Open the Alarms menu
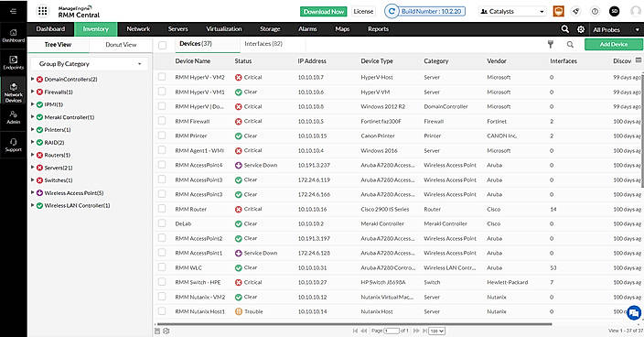This screenshot has height=337, width=644. coord(307,29)
